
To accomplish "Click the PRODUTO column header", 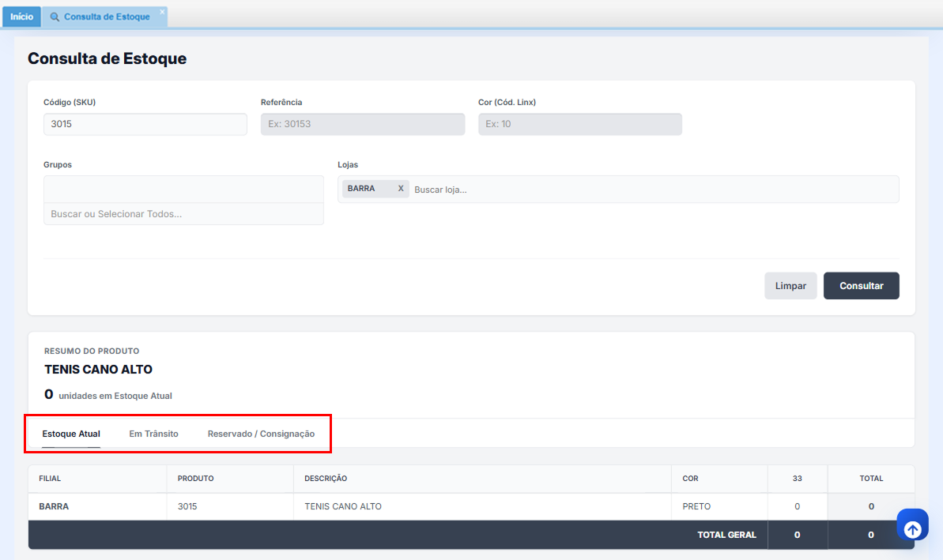I will click(x=195, y=479).
